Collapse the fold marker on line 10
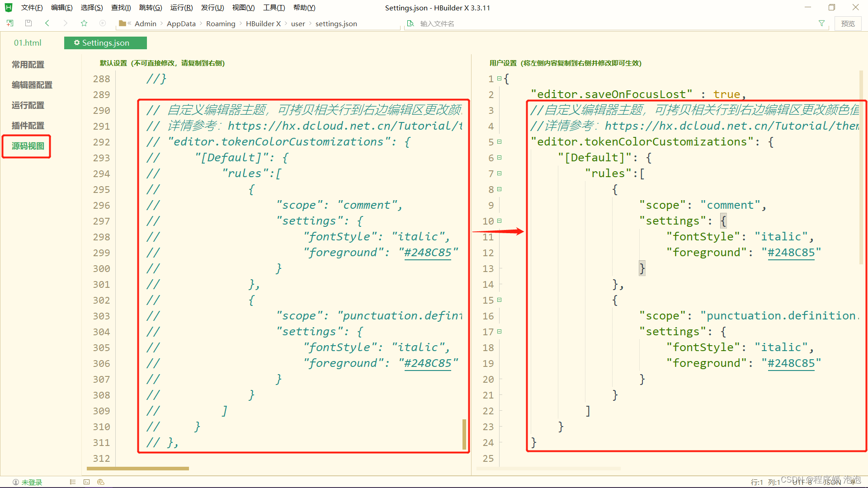 [500, 221]
